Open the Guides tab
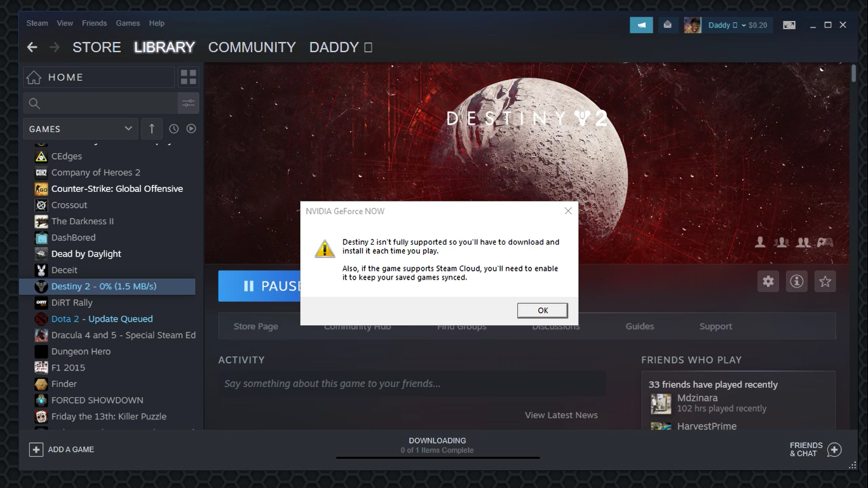This screenshot has width=868, height=488. (x=640, y=327)
